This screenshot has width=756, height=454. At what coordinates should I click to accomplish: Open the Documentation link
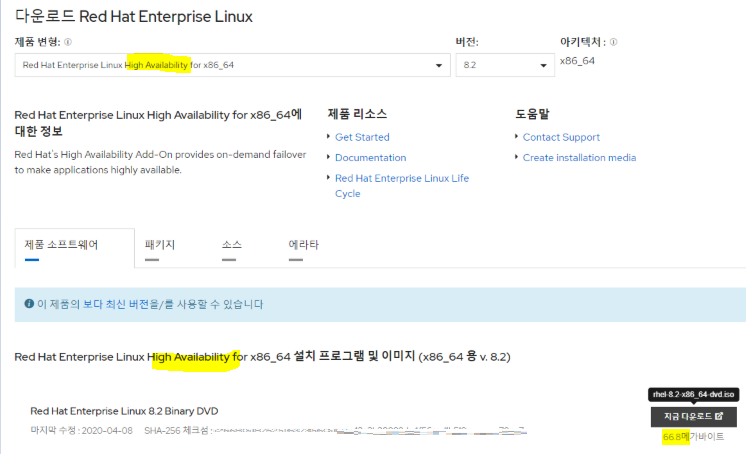[370, 158]
